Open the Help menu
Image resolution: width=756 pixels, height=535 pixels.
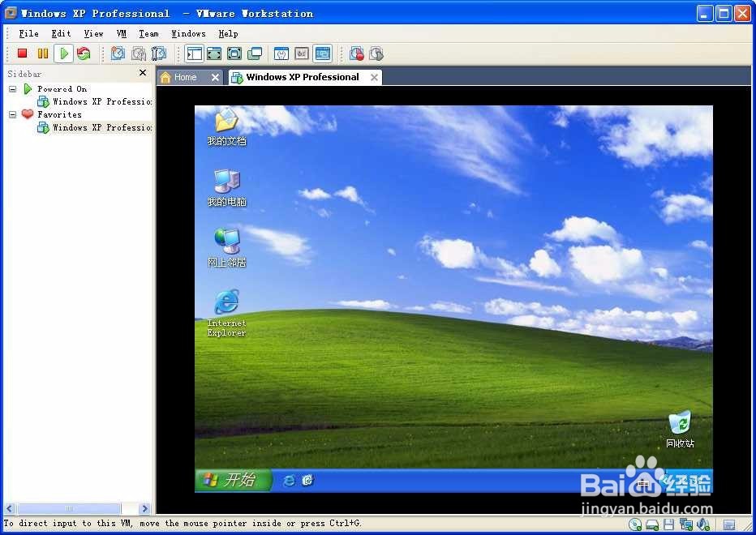pyautogui.click(x=228, y=34)
